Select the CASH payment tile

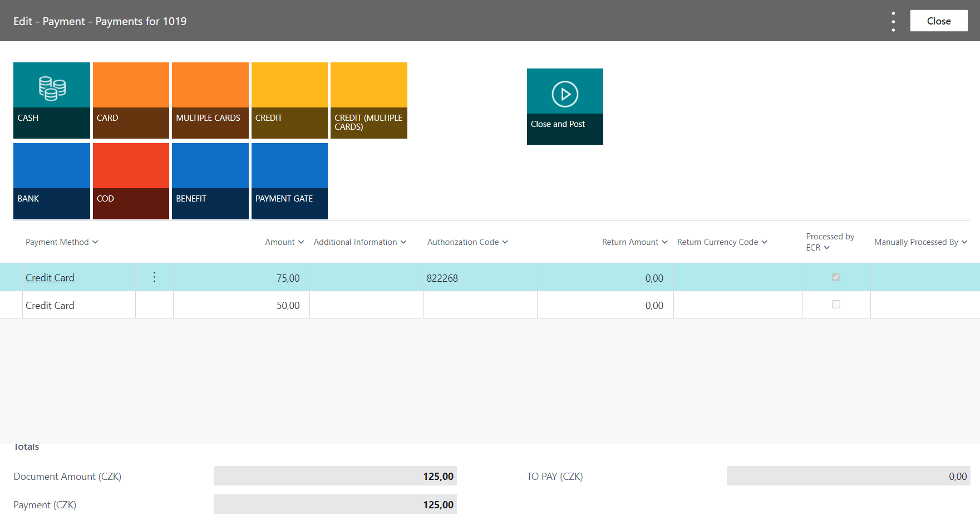[x=52, y=100]
